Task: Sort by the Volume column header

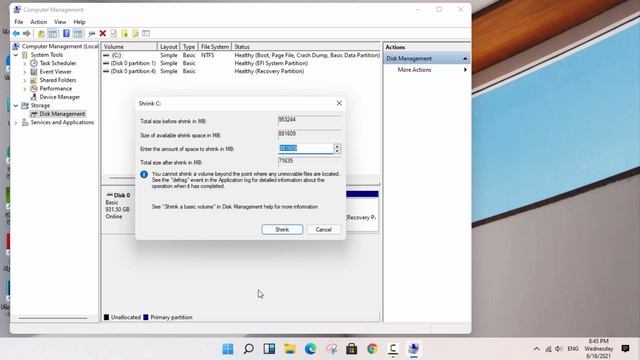Action: (129, 47)
